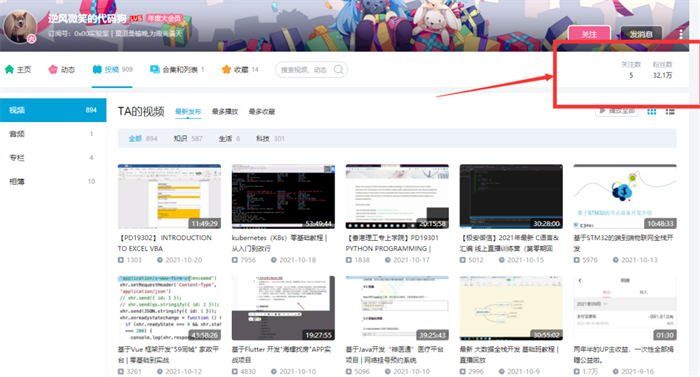
Task: Open the 主页 home tab
Action: pos(18,69)
